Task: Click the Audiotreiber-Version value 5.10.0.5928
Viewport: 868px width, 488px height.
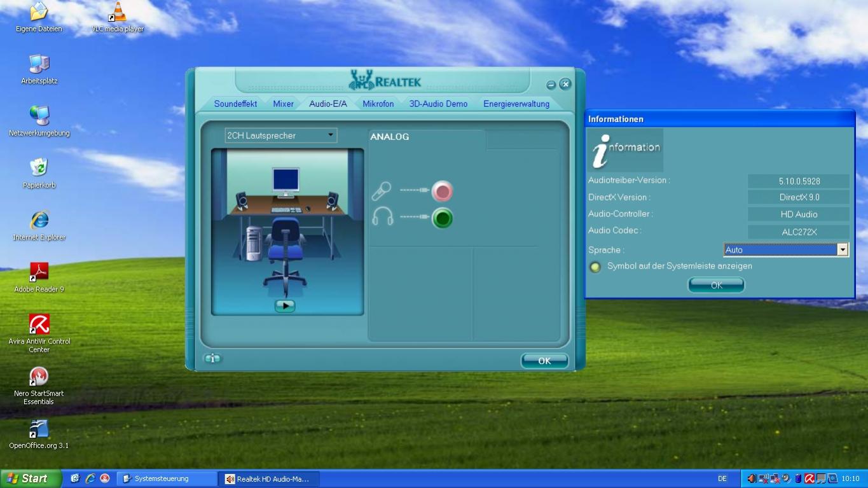Action: pyautogui.click(x=799, y=181)
